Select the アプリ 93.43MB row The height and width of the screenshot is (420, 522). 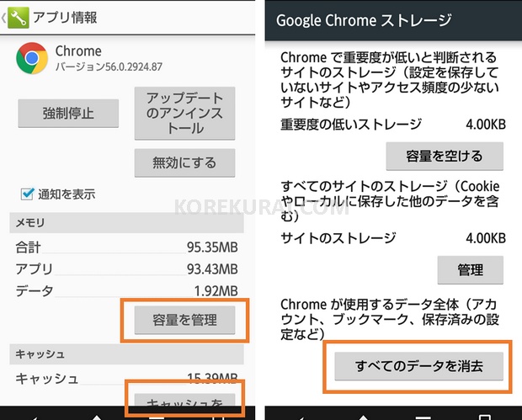tap(126, 268)
